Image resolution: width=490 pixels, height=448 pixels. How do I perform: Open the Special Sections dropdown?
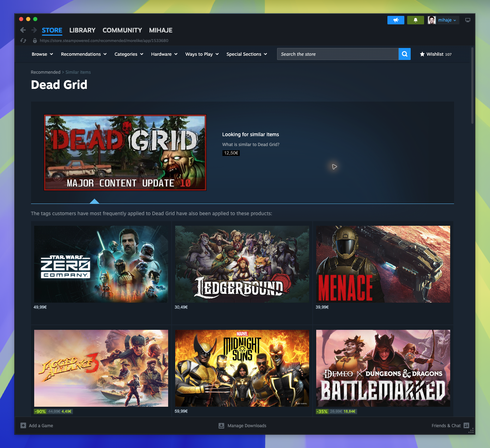click(x=247, y=54)
